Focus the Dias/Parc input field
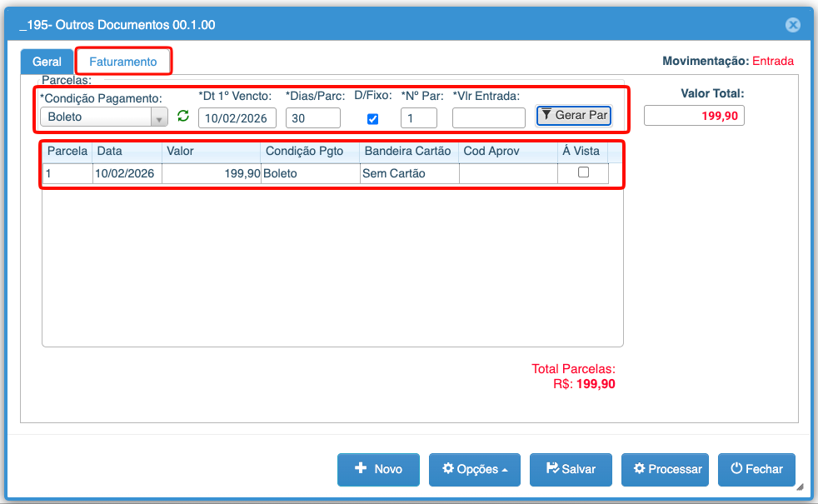 312,118
